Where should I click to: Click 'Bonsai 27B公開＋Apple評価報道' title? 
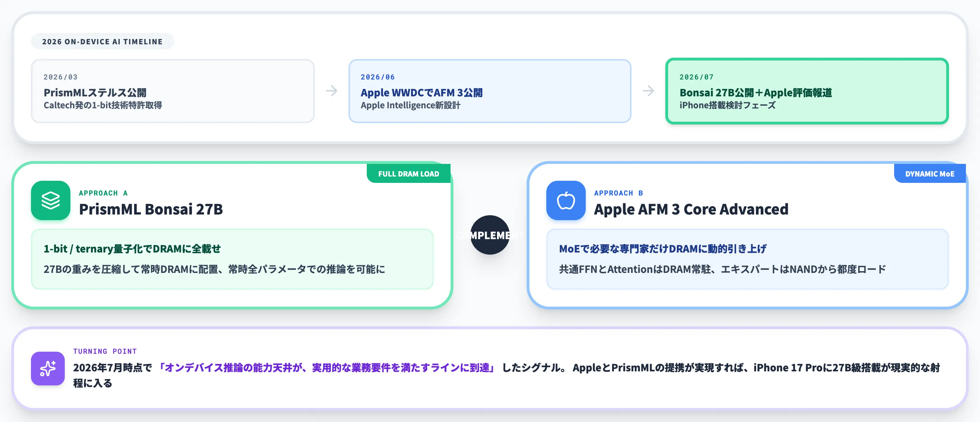pyautogui.click(x=756, y=92)
